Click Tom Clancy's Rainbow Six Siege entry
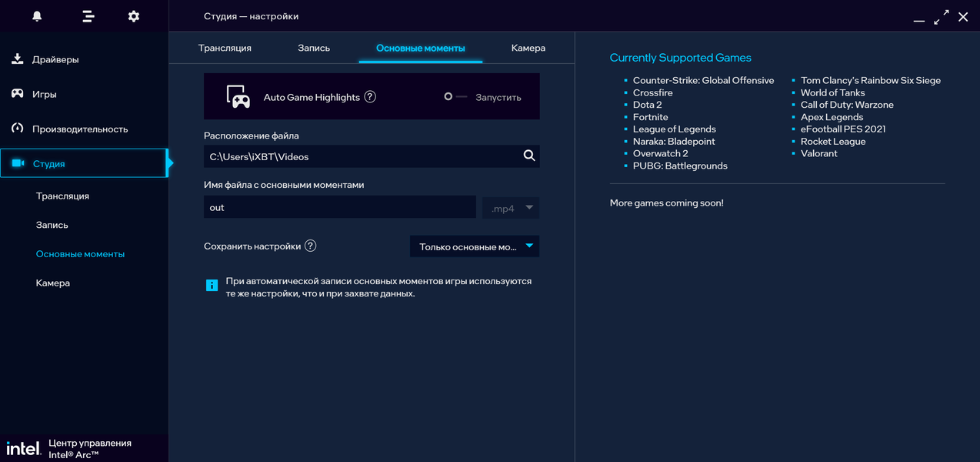Viewport: 980px width, 462px height. pos(871,80)
